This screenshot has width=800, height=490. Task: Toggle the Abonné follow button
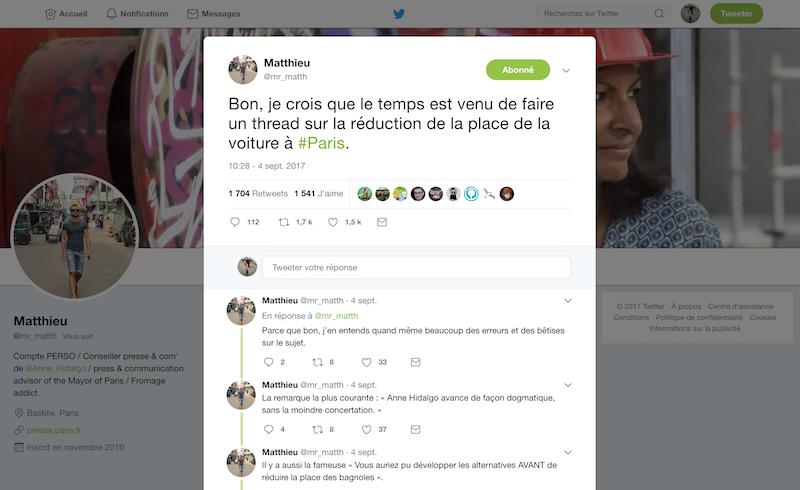tap(518, 70)
